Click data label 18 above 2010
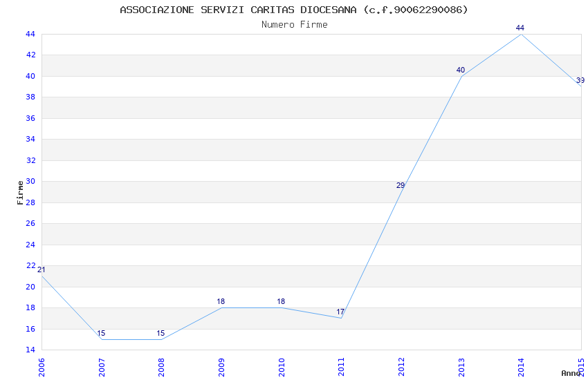The height and width of the screenshot is (380, 588). 281,301
